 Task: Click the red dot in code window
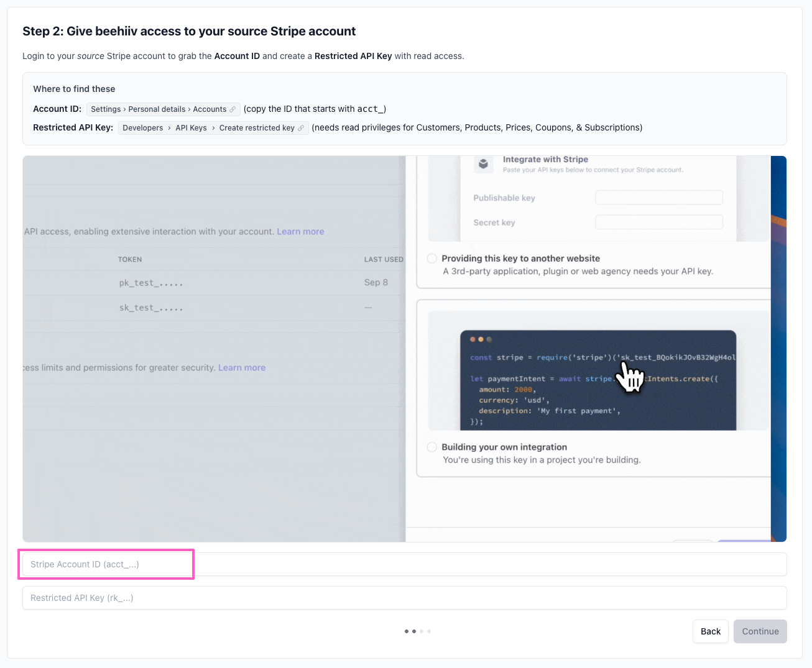click(x=473, y=339)
